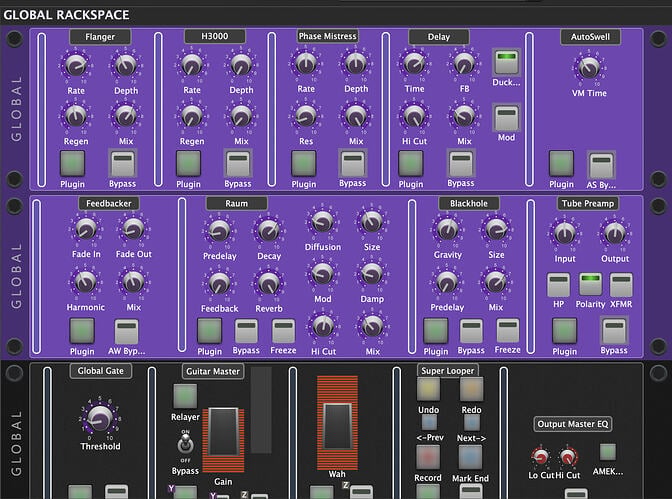Click the Guitar Master Relayer button
This screenshot has height=499, width=672.
pyautogui.click(x=185, y=396)
